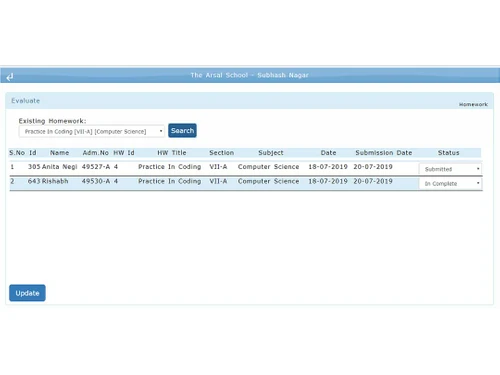Click submission date 20-07-2019 in Rishabh row
Image resolution: width=500 pixels, height=375 pixels.
point(373,181)
